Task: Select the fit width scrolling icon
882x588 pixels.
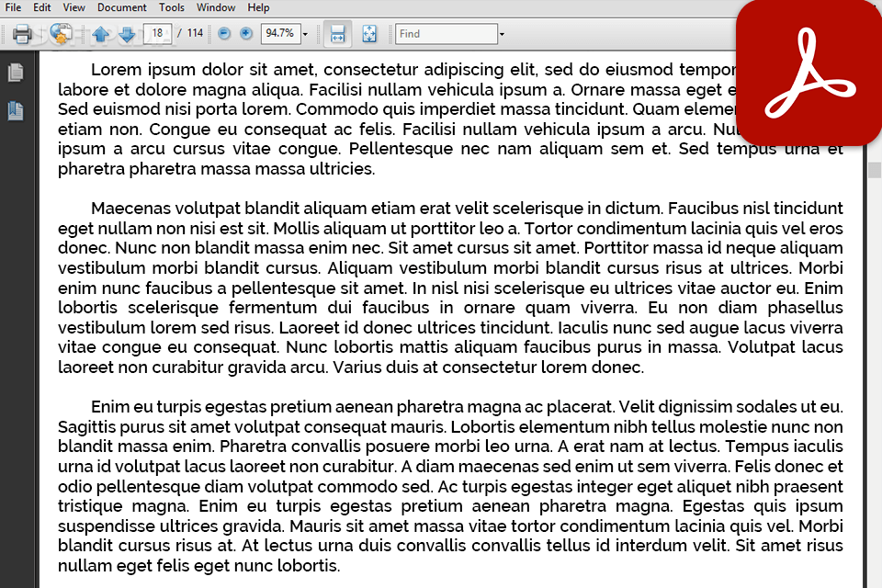Action: click(x=337, y=34)
